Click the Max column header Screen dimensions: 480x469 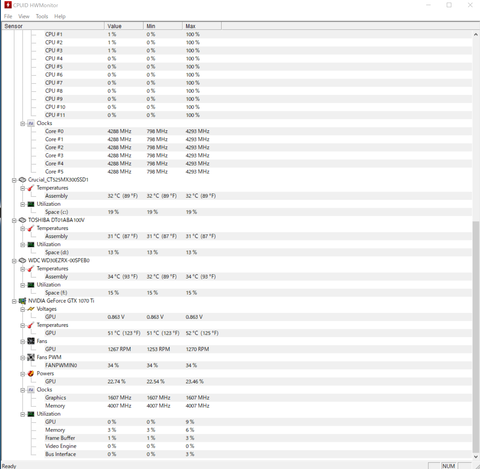pos(202,26)
